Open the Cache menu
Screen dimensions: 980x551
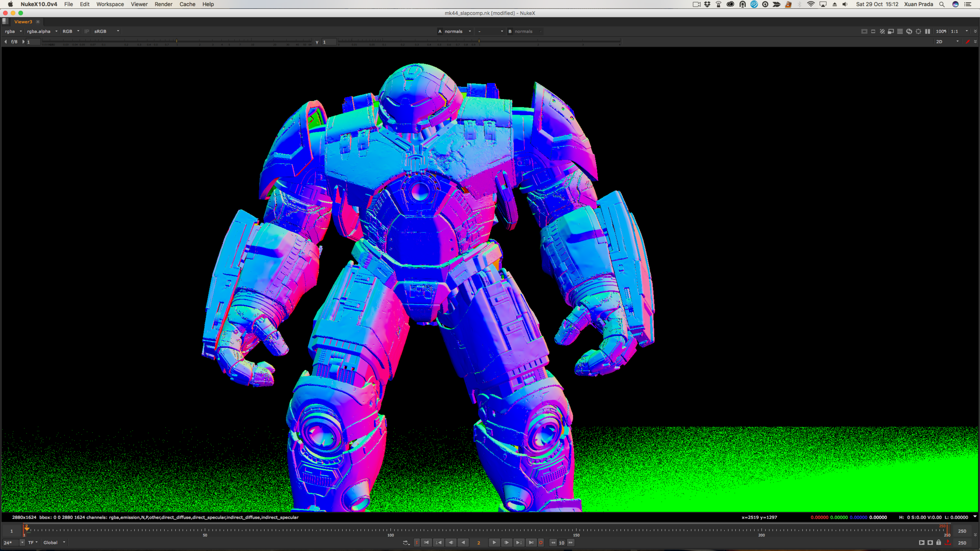pos(187,4)
